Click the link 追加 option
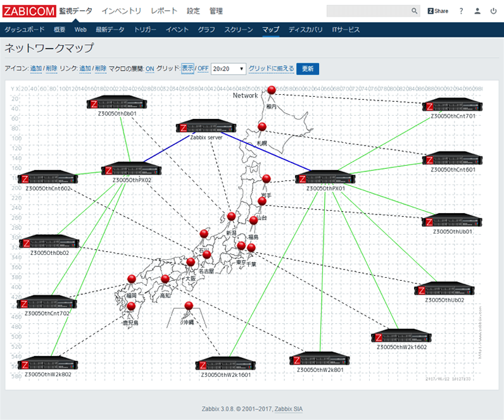 (85, 68)
